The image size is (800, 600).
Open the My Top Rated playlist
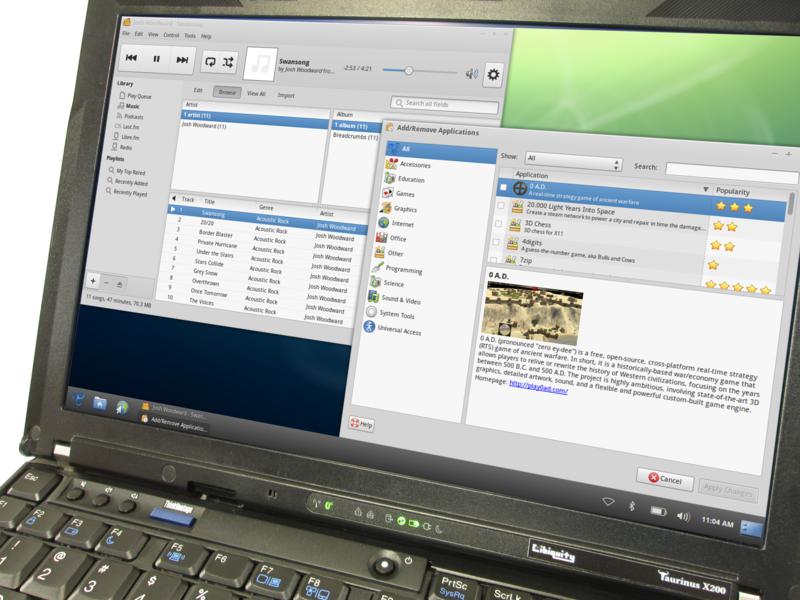(127, 172)
